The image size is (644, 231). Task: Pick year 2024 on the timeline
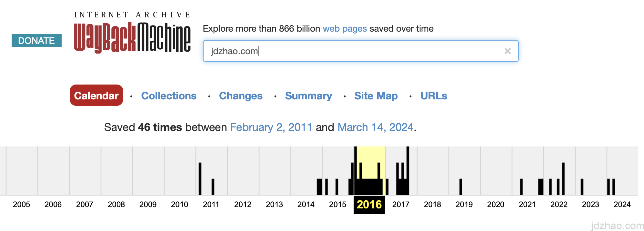(x=622, y=205)
